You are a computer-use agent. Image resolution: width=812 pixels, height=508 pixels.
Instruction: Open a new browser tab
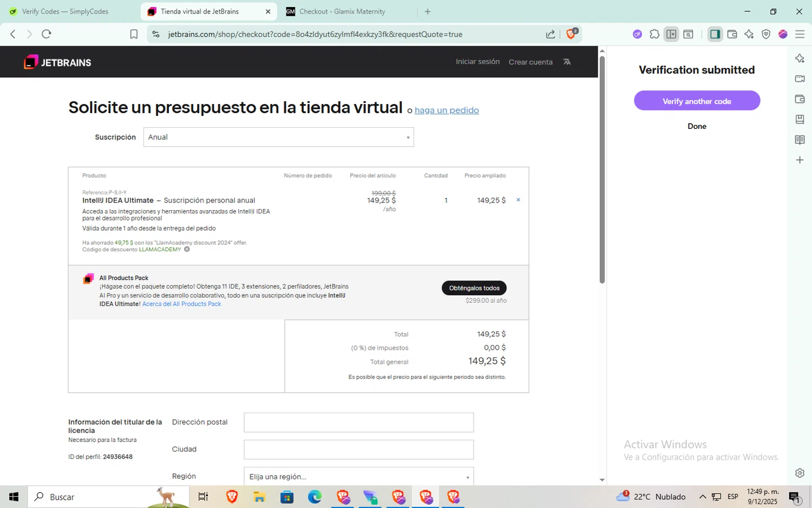(428, 11)
